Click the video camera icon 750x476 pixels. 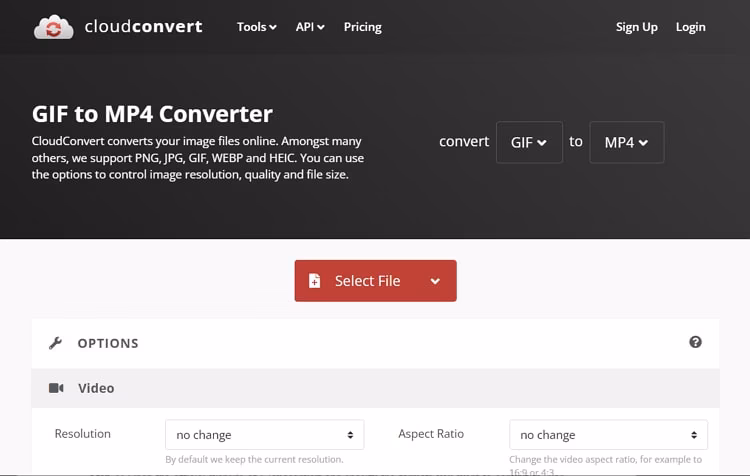click(x=56, y=388)
